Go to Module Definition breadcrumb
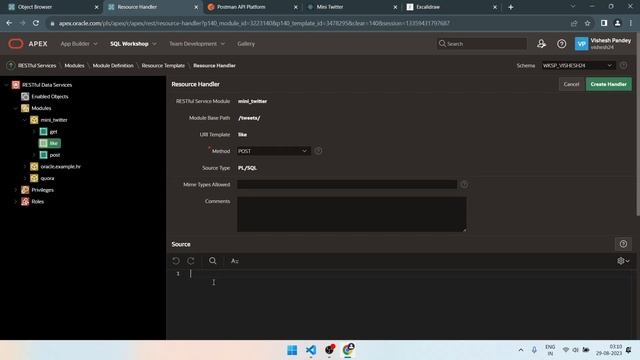The width and height of the screenshot is (640, 360). (x=113, y=65)
